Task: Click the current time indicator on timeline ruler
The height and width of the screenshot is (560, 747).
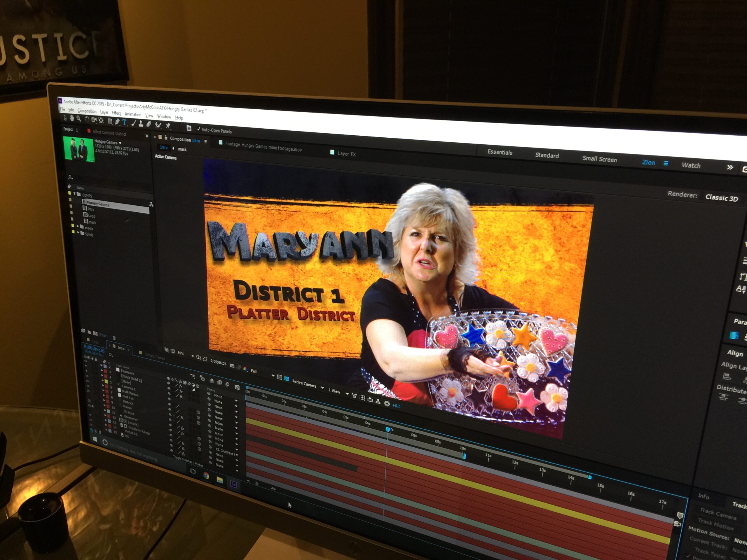Action: click(388, 429)
